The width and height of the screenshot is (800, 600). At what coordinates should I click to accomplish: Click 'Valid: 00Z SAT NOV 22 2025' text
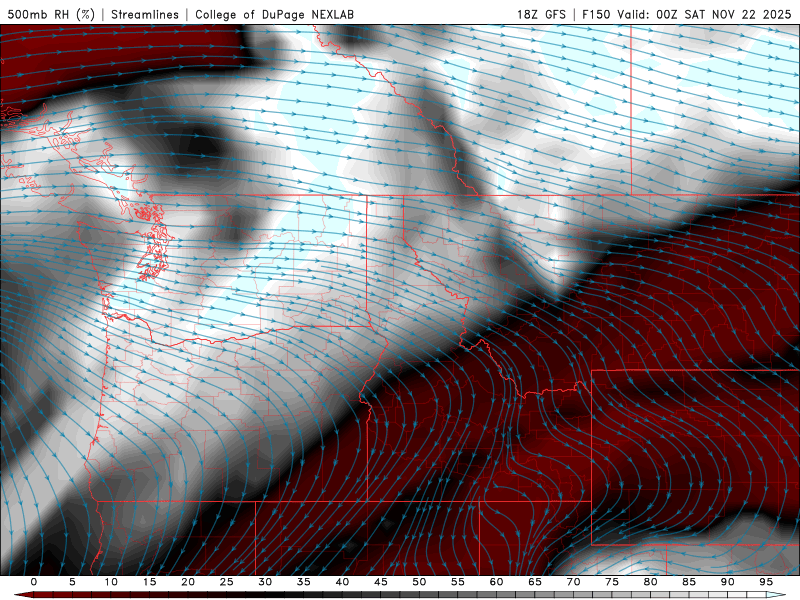[704, 14]
